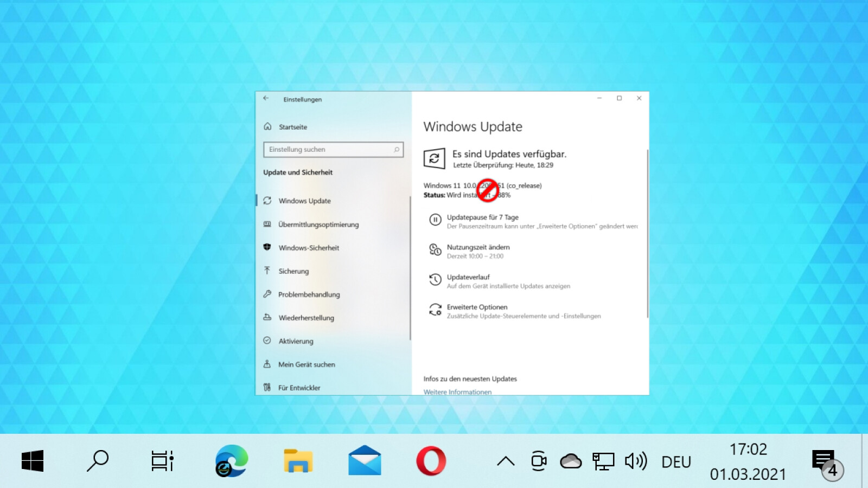Click the search magnifier in Einstellung suchen
The height and width of the screenshot is (488, 868).
click(397, 150)
